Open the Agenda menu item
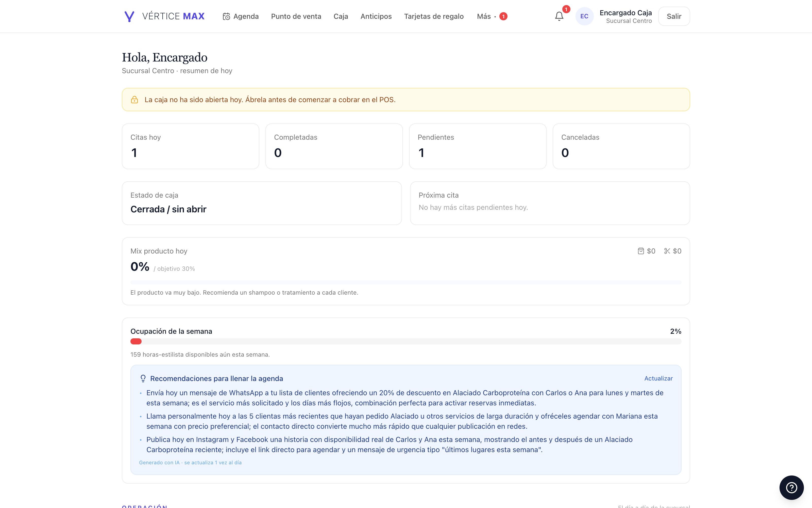The image size is (812, 508). pos(241,17)
